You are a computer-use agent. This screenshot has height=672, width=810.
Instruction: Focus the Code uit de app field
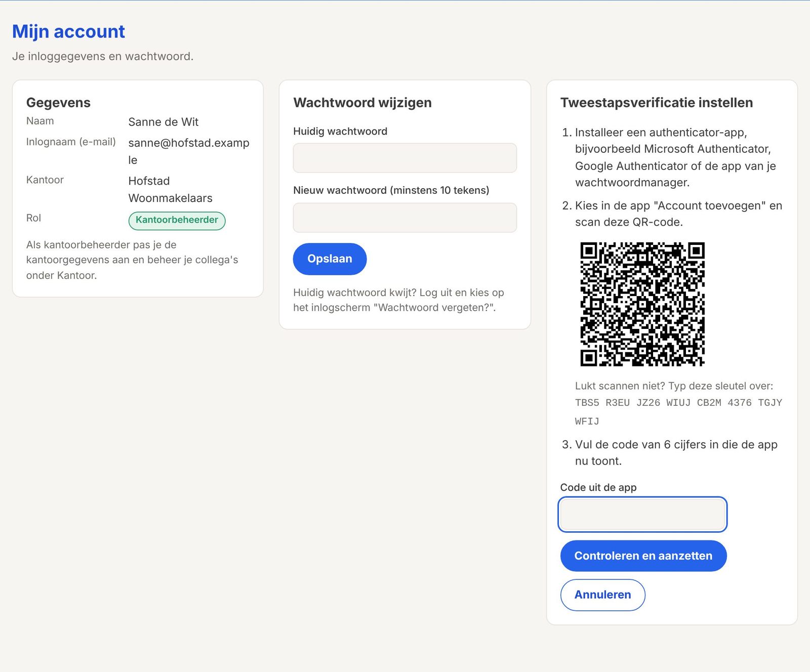[x=642, y=515]
